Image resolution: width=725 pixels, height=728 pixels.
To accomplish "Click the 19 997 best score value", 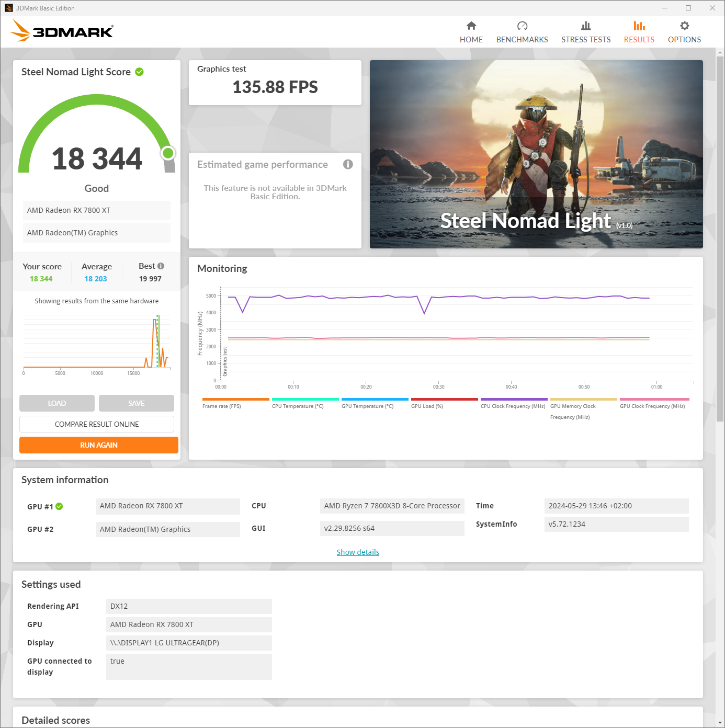I will pos(150,279).
